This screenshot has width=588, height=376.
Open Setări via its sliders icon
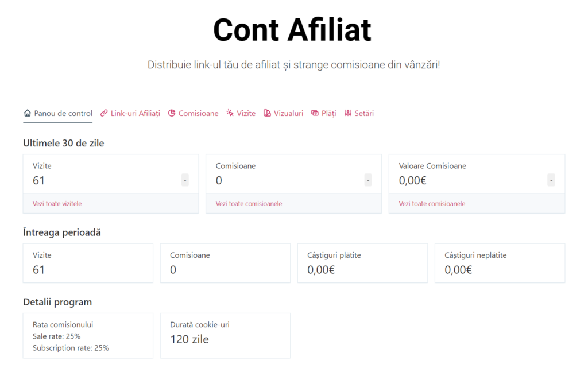tap(347, 113)
